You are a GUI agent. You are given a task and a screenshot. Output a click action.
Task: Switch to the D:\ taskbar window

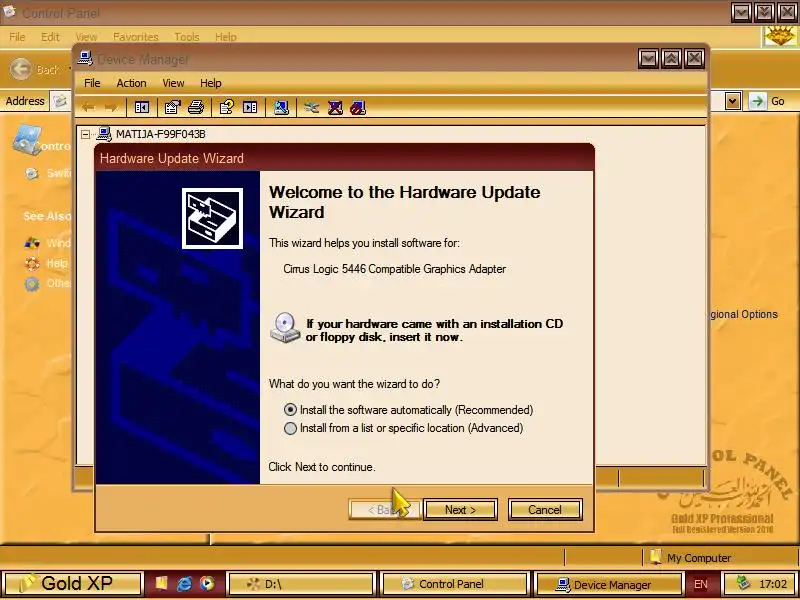point(301,584)
